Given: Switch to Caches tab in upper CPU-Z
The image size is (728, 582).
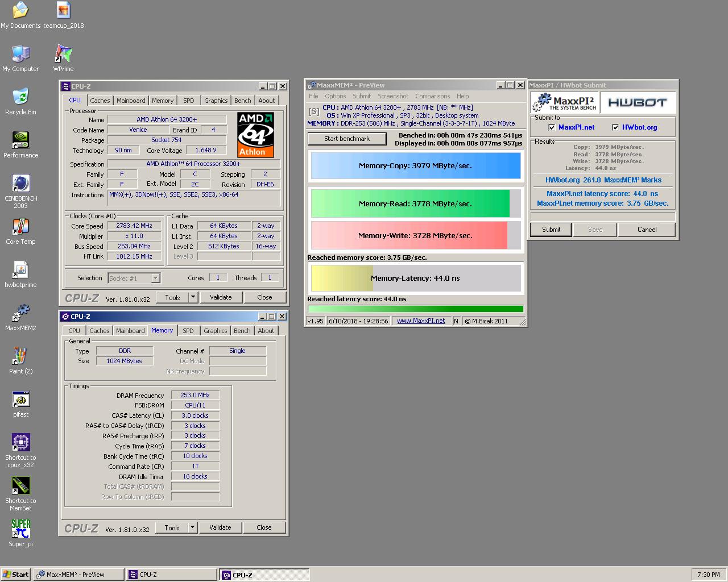Looking at the screenshot, I should (100, 101).
